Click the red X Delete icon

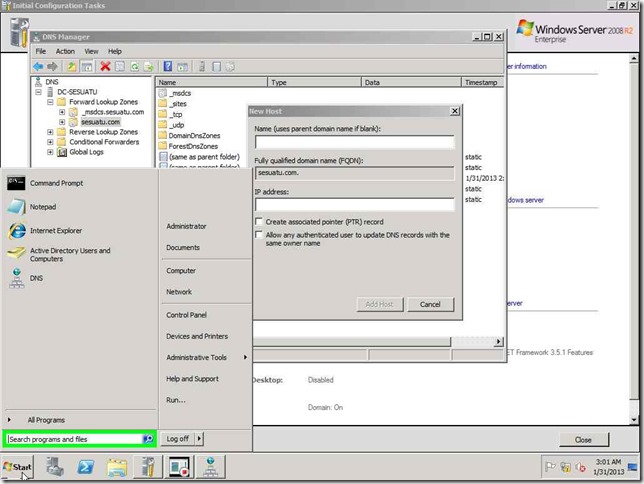click(x=105, y=67)
